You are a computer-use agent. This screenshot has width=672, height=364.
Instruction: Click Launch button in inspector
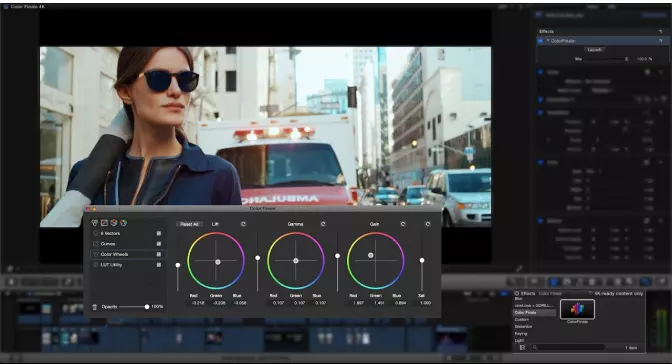[594, 50]
